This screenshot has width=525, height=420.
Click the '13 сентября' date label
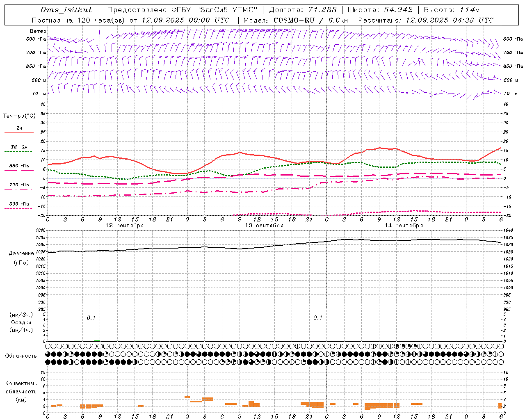coord(264,225)
